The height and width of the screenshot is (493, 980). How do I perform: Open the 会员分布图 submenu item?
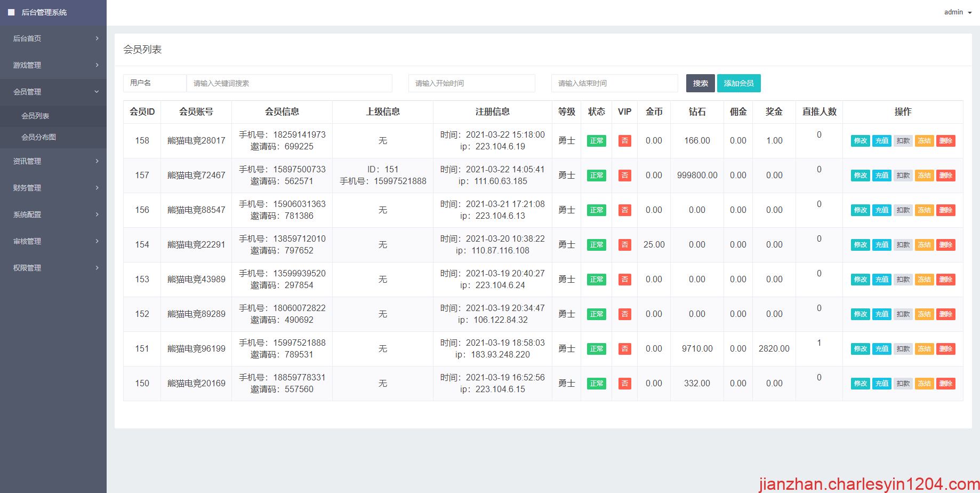click(x=38, y=137)
